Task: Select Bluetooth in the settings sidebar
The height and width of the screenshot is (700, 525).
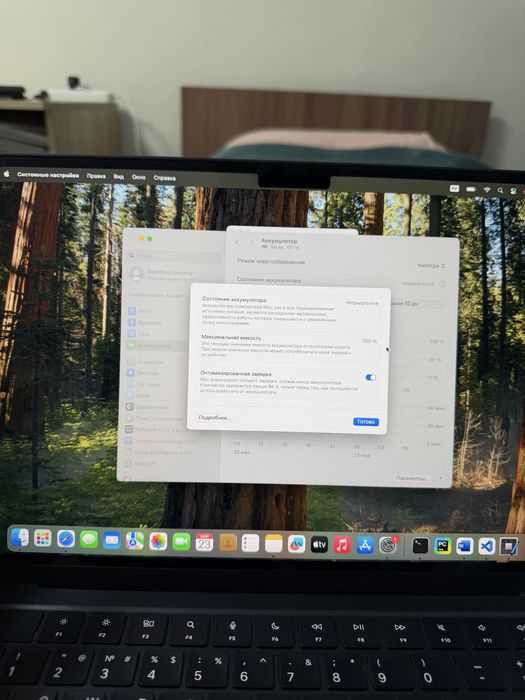Action: click(145, 322)
